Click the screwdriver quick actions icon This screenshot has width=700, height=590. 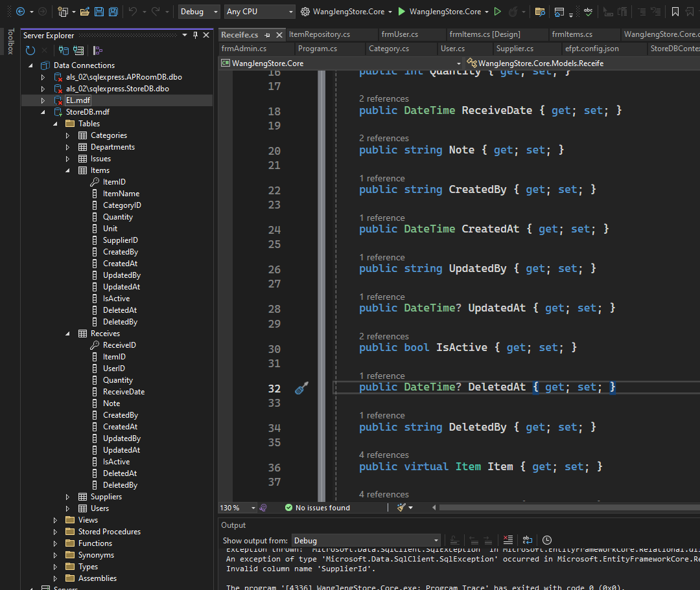coord(301,387)
